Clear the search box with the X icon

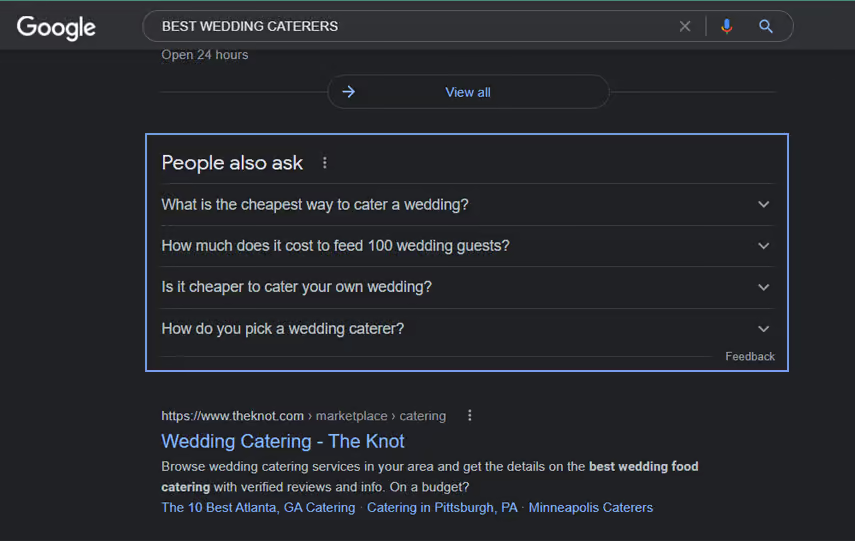(685, 26)
